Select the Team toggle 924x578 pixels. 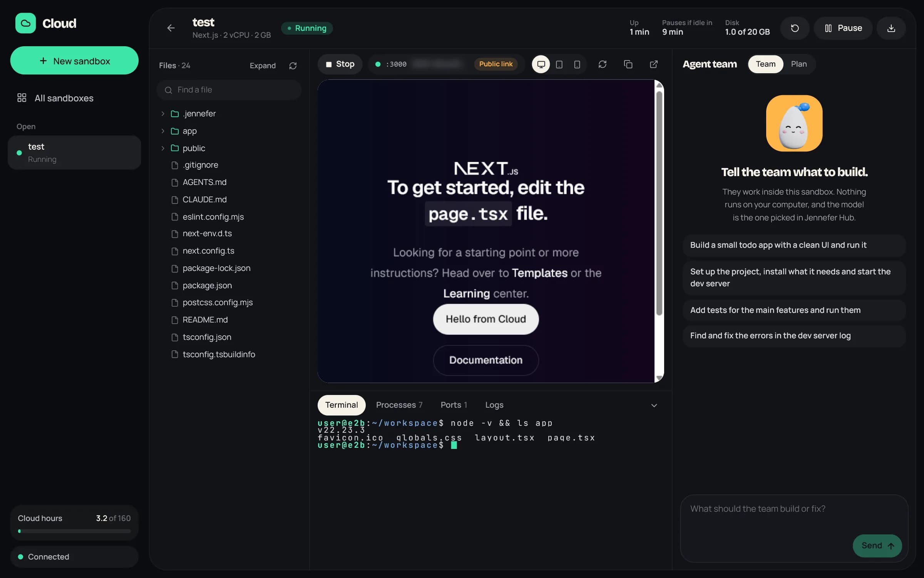tap(765, 64)
